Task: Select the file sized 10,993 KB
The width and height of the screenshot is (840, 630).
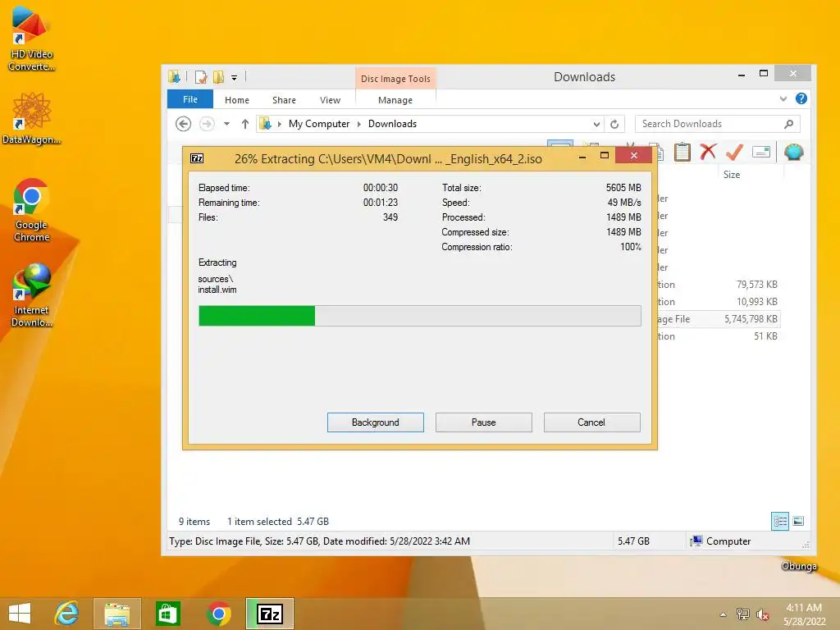Action: pyautogui.click(x=756, y=302)
